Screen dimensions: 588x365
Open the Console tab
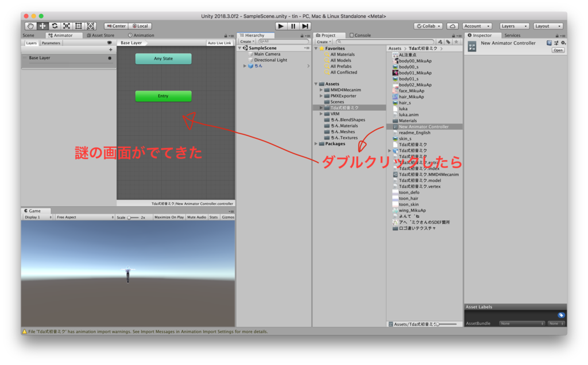coord(360,35)
